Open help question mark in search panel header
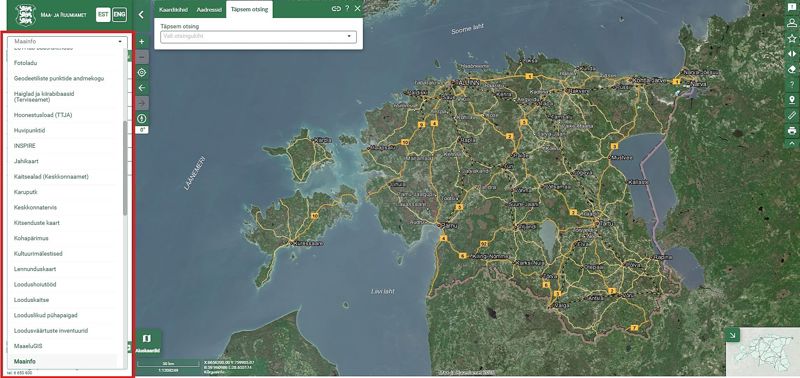 (x=347, y=9)
